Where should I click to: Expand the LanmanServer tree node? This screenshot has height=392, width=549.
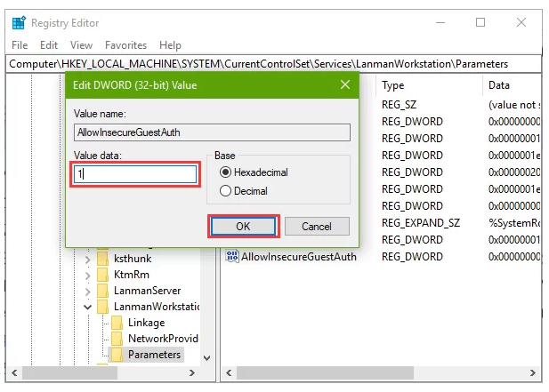87,292
